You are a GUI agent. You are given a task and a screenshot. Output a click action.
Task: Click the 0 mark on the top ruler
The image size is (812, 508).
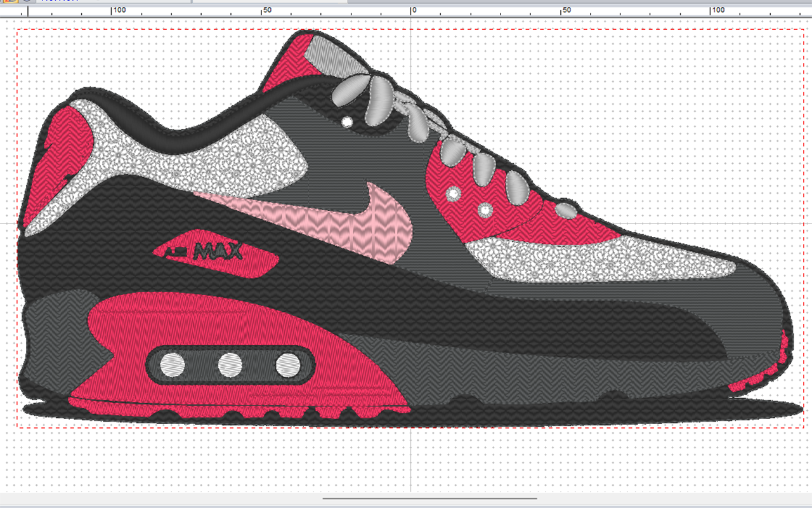tap(414, 10)
